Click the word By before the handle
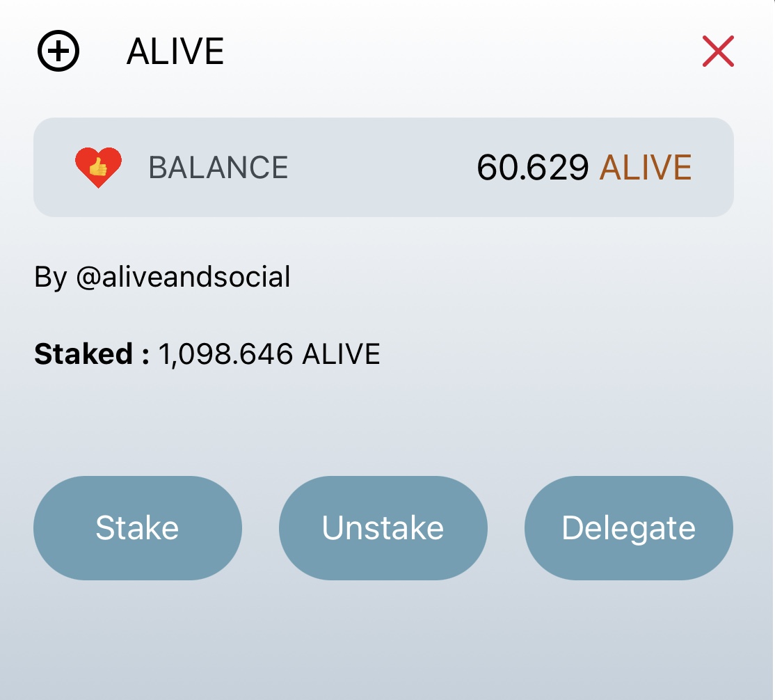This screenshot has height=700, width=775. [x=50, y=278]
